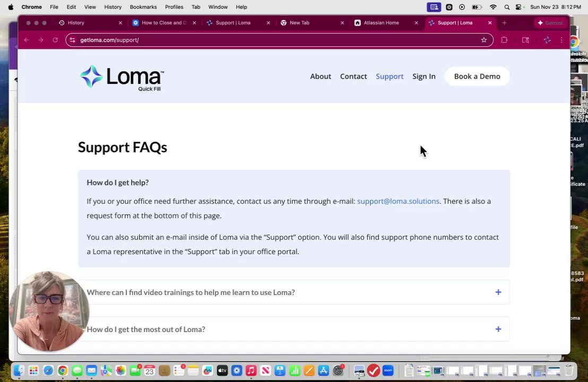This screenshot has height=382, width=588.
Task: Bookmark this page with the star icon
Action: point(484,40)
